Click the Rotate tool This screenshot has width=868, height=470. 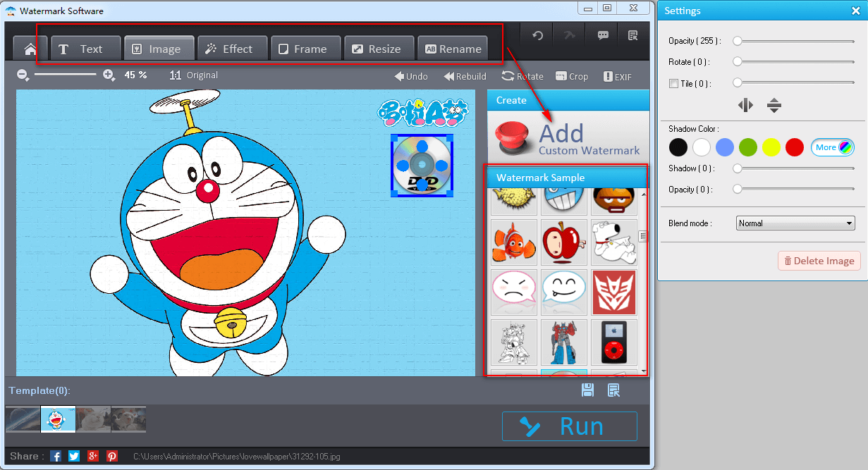(x=522, y=76)
